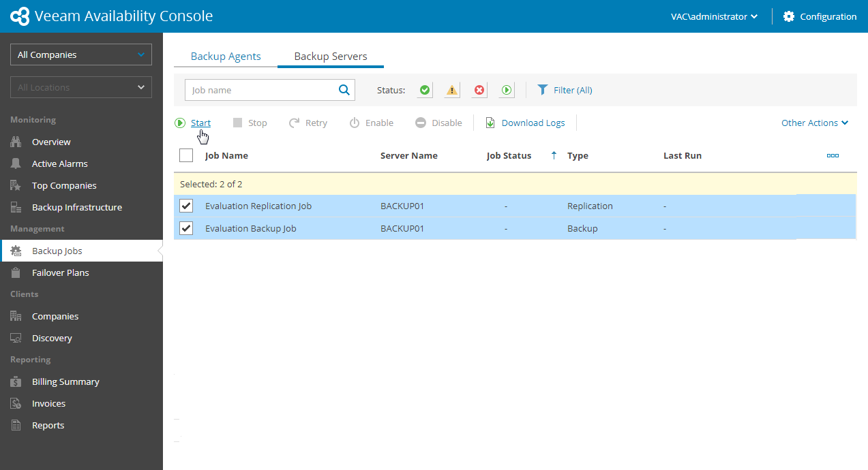
Task: Click the green Success status filter icon
Action: (425, 90)
